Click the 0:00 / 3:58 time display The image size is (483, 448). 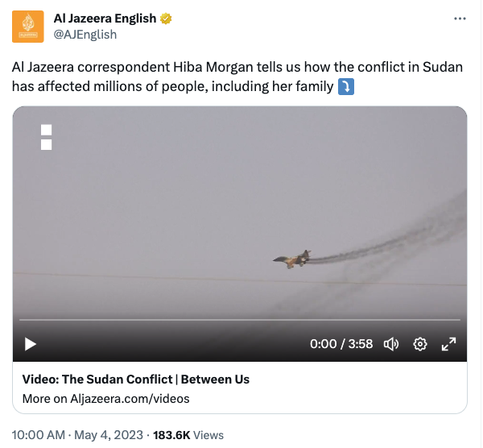[x=341, y=344]
